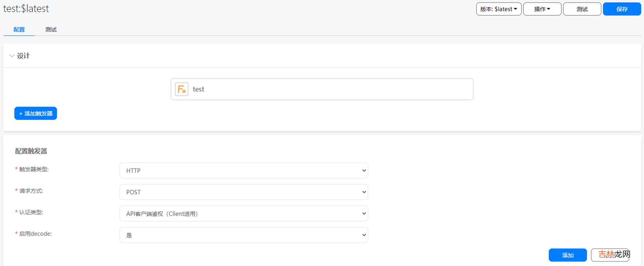The height and width of the screenshot is (266, 644).
Task: Switch to the 配置 tab
Action: click(x=19, y=30)
